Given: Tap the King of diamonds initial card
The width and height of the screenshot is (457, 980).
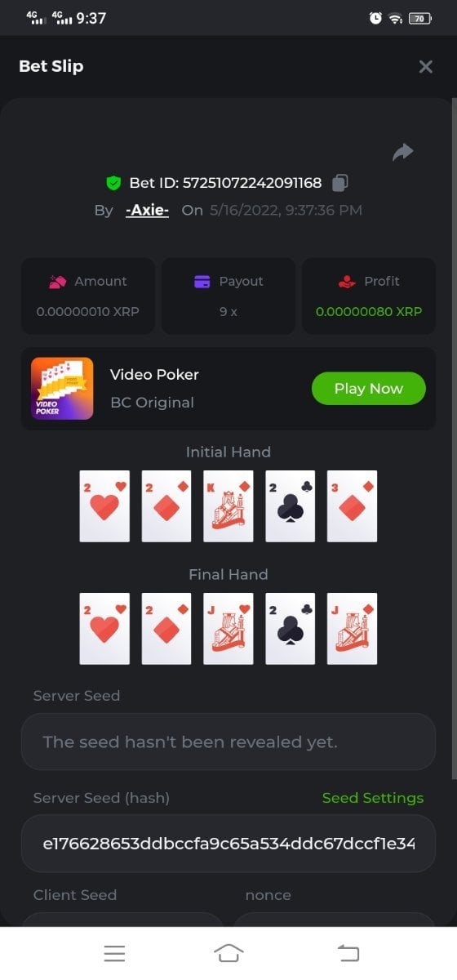Looking at the screenshot, I should point(228,506).
